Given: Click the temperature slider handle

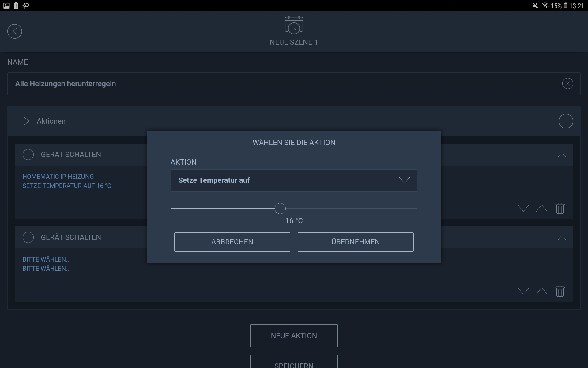Looking at the screenshot, I should [280, 209].
